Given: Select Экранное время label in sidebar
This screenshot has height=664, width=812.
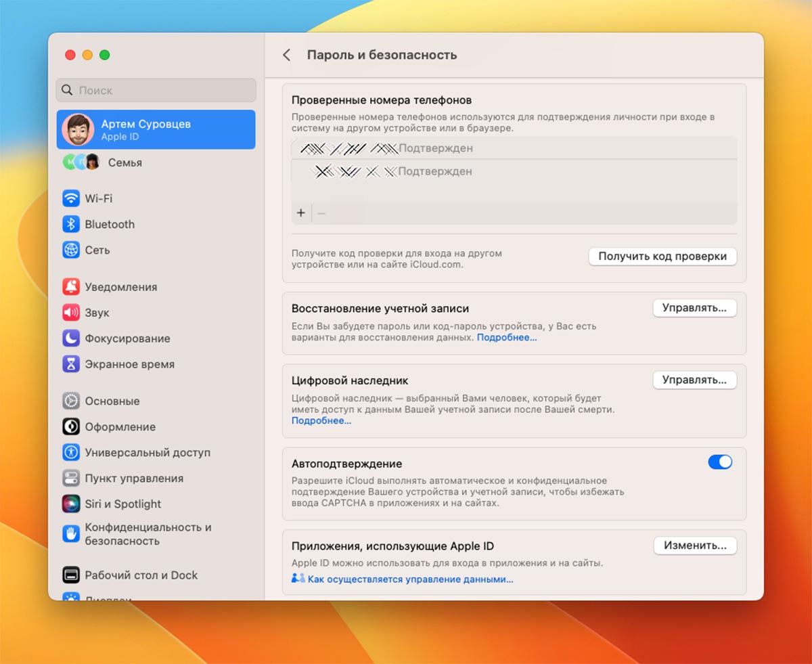Looking at the screenshot, I should [129, 364].
